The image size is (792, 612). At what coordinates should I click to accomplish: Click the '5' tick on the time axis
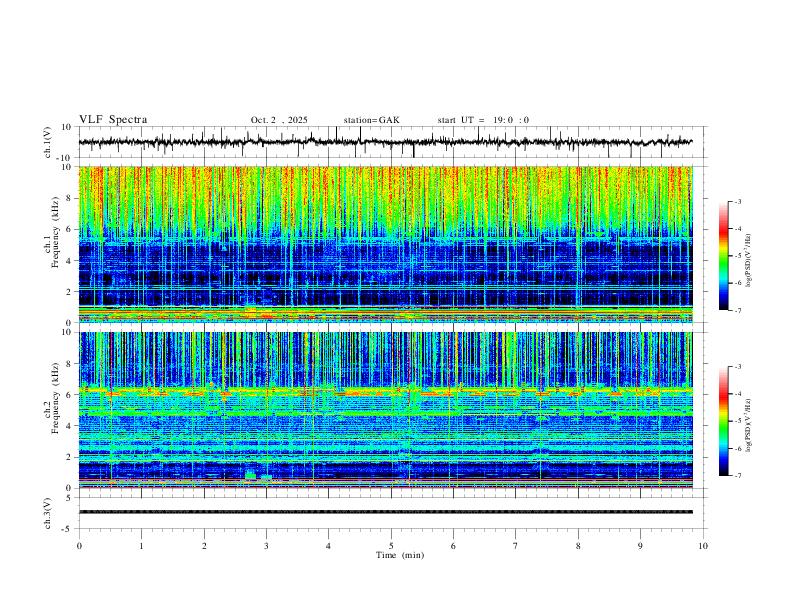click(x=391, y=546)
